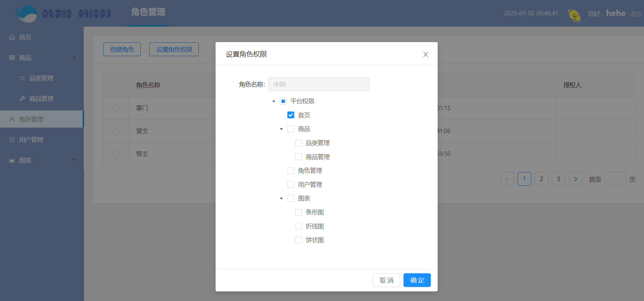This screenshot has height=301, width=644.
Task: Open 首页 from the sidebar menu
Action: [42, 37]
